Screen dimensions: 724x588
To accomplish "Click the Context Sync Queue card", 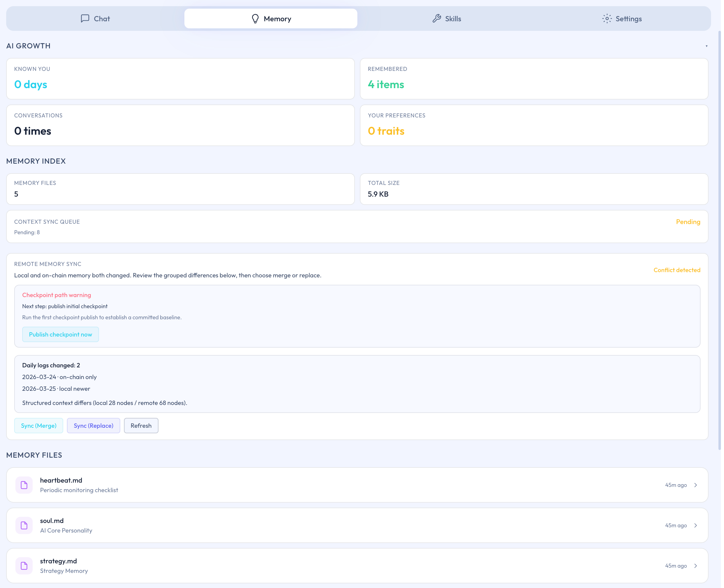I will coord(357,227).
